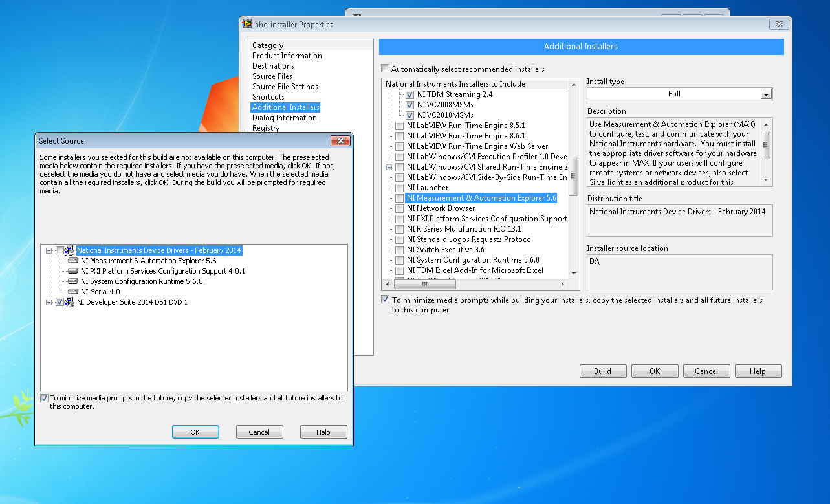Check NI Measurement & Automation Explorer 5.6 box
This screenshot has height=504, width=830.
click(400, 198)
